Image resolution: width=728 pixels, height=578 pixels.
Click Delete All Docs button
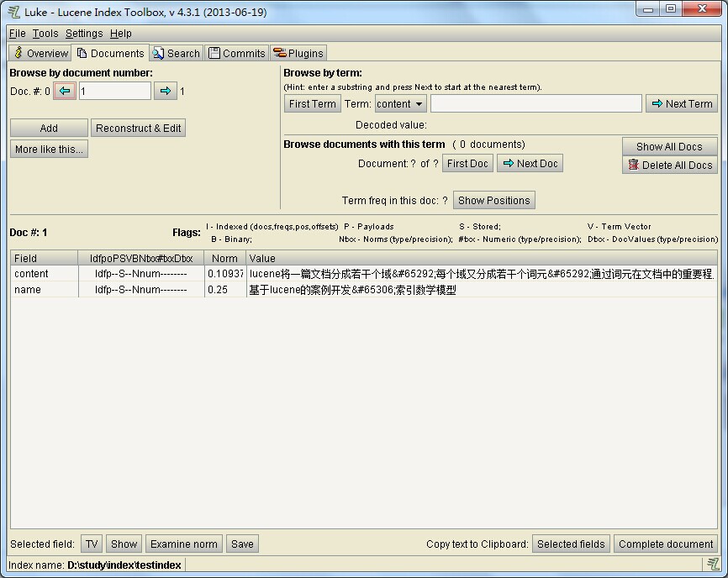click(x=669, y=166)
